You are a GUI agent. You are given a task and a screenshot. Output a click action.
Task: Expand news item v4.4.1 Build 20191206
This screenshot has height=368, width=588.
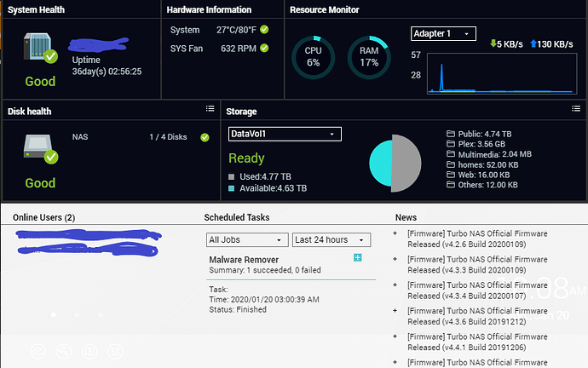tap(395, 336)
